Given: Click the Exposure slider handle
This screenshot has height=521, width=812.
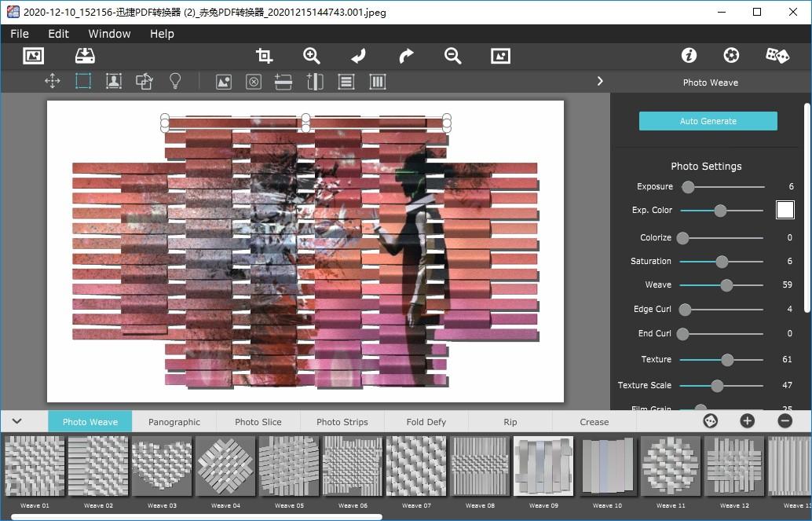Looking at the screenshot, I should point(688,187).
